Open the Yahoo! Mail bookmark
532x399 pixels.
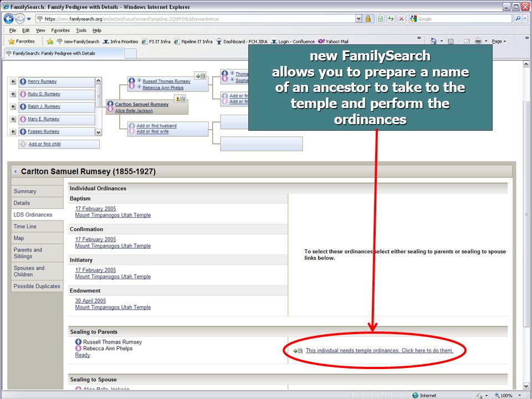click(333, 42)
